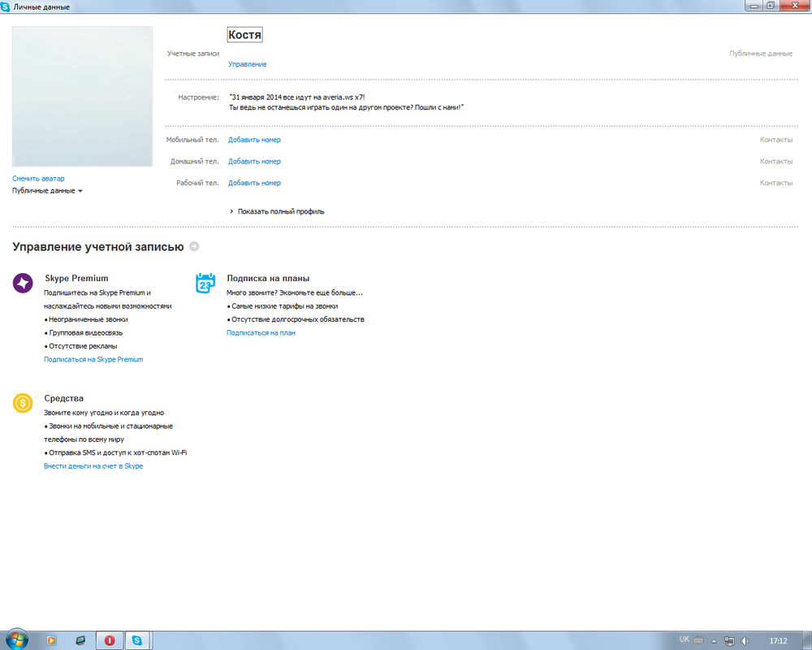Click the arrow icon next to Управление учетной записью
Screen dimensions: 812x650
(x=194, y=246)
